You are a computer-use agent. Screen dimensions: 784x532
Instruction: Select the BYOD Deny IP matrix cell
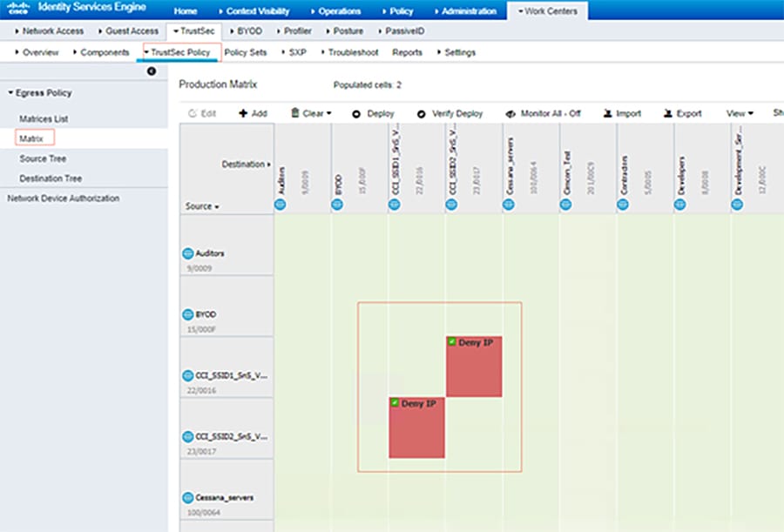pos(475,366)
